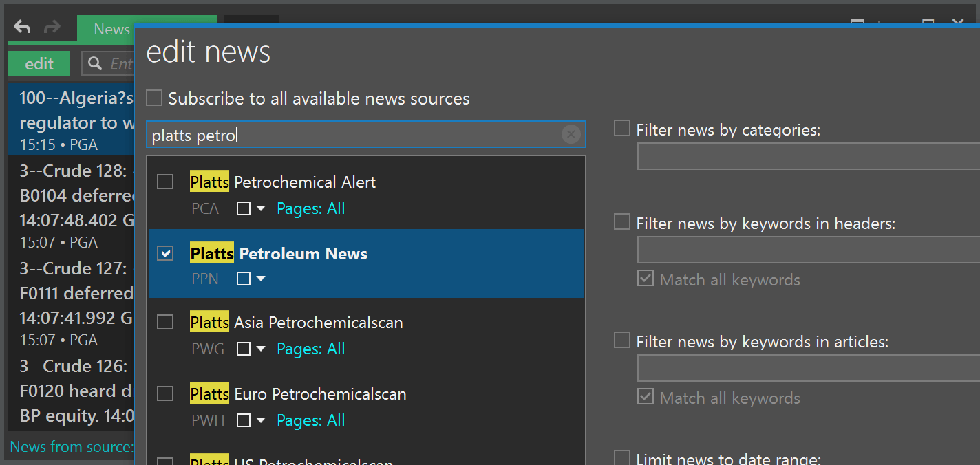Select the Platts Asia Petrochemicalscan title
This screenshot has height=465, width=980.
297,323
